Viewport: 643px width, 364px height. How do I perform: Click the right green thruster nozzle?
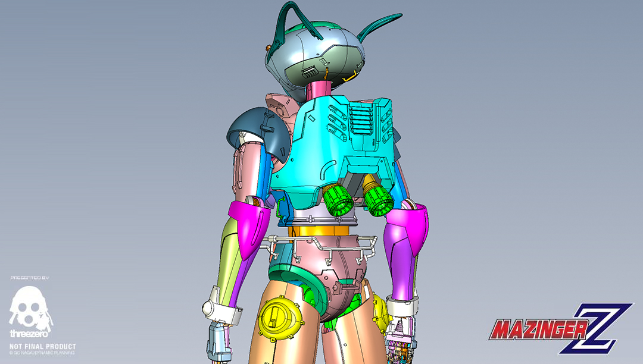378,199
